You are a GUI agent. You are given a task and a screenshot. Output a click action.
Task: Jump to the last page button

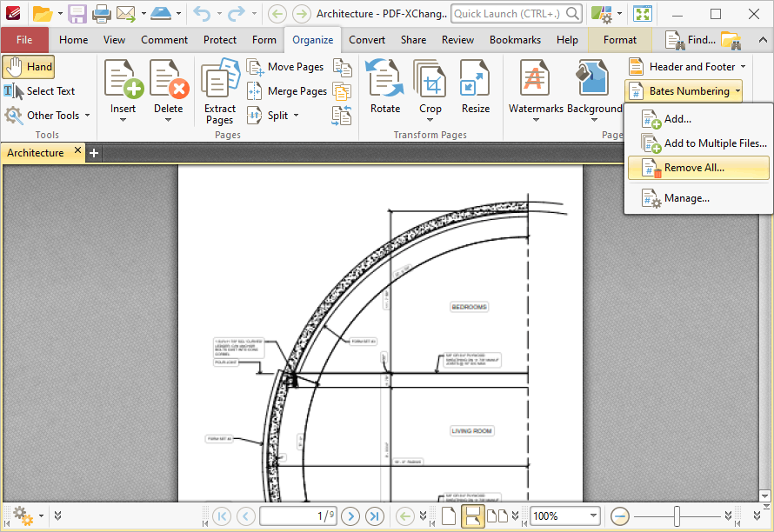pos(375,515)
